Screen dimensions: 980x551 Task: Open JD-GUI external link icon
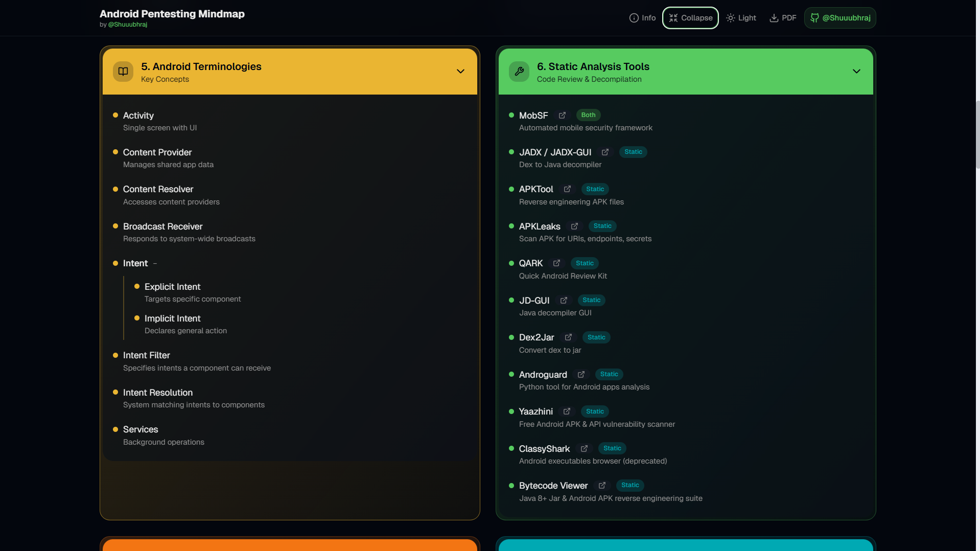pyautogui.click(x=564, y=301)
